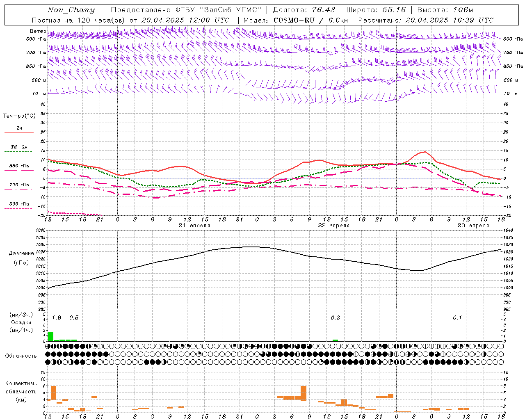This screenshot has height=420, width=525.
Task: Select the 22 апреля date label
Action: point(333,225)
